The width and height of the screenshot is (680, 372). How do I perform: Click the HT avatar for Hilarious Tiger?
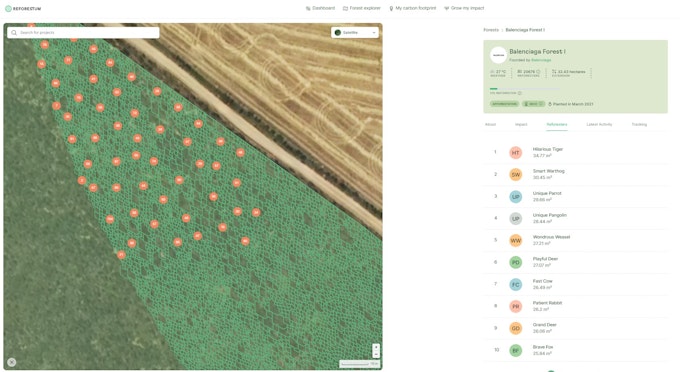pos(515,153)
